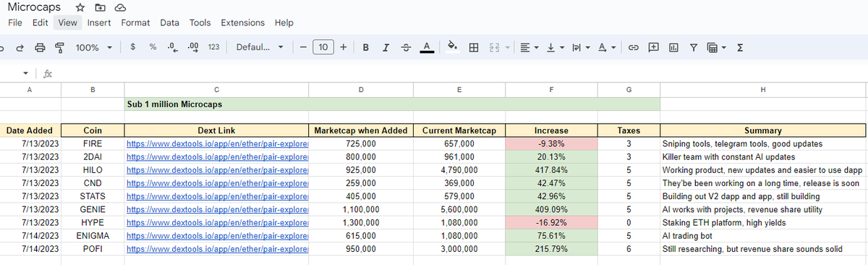The image size is (868, 265).
Task: Click the move-to-folder icon
Action: point(101,7)
